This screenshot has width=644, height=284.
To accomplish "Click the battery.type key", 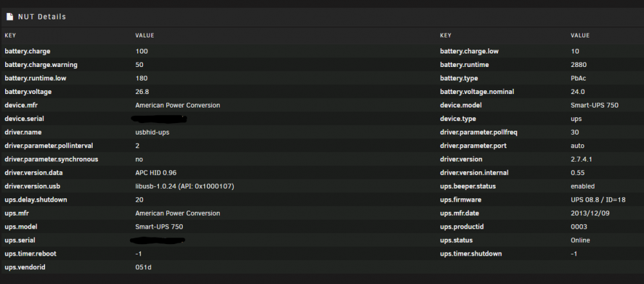I will 459,78.
